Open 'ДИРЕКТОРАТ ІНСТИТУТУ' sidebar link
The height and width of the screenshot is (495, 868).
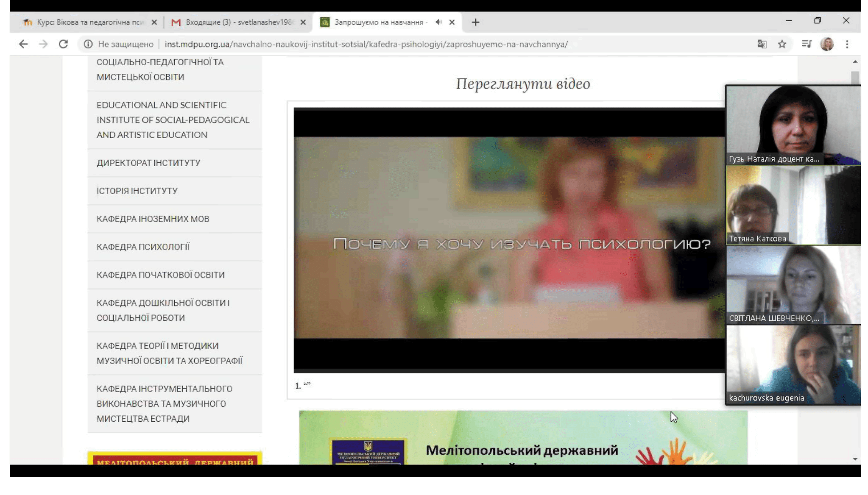click(148, 163)
